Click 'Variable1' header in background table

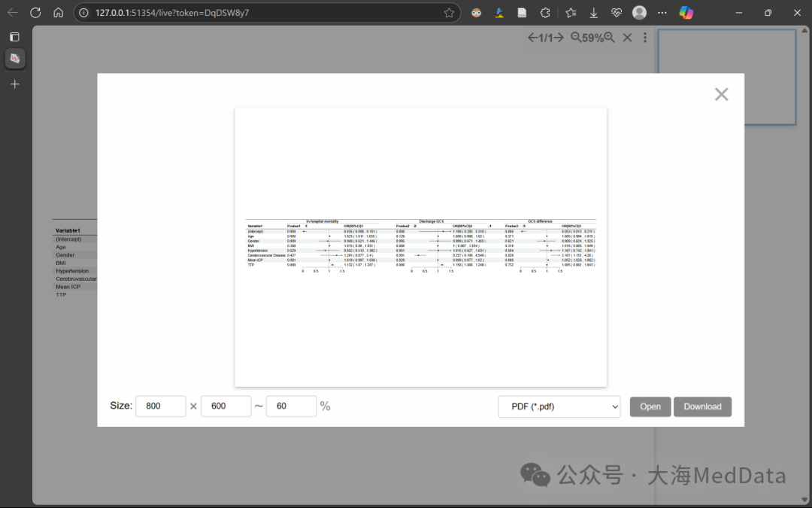coord(68,231)
